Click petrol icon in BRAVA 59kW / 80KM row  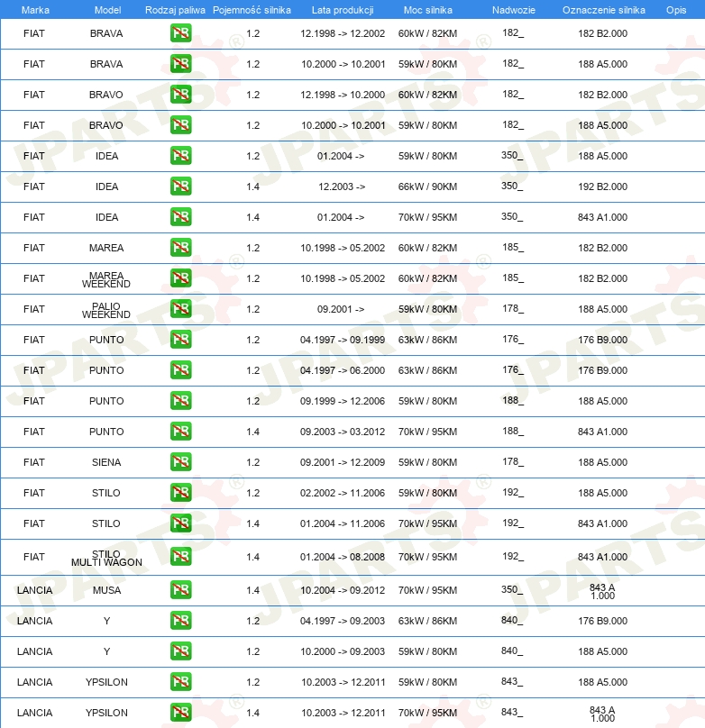point(180,64)
